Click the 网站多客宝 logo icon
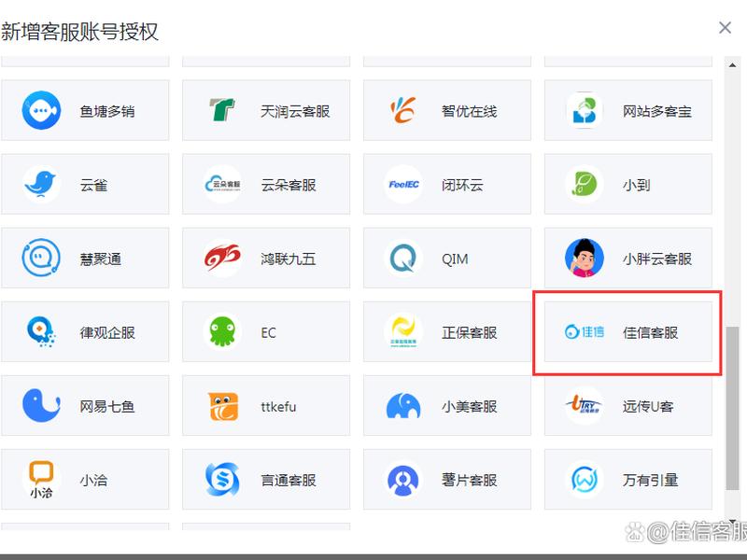 click(585, 110)
